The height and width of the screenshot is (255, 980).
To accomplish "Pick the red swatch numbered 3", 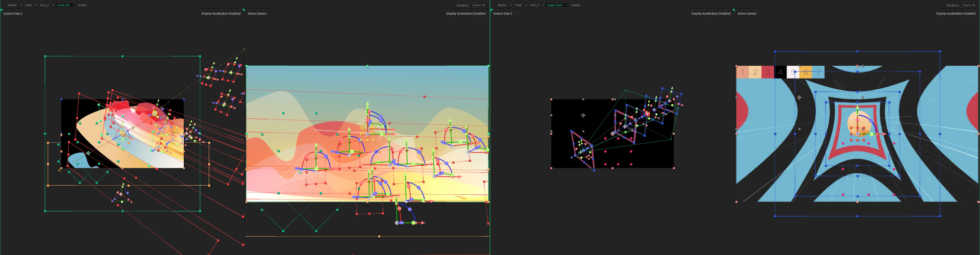I will coord(768,72).
